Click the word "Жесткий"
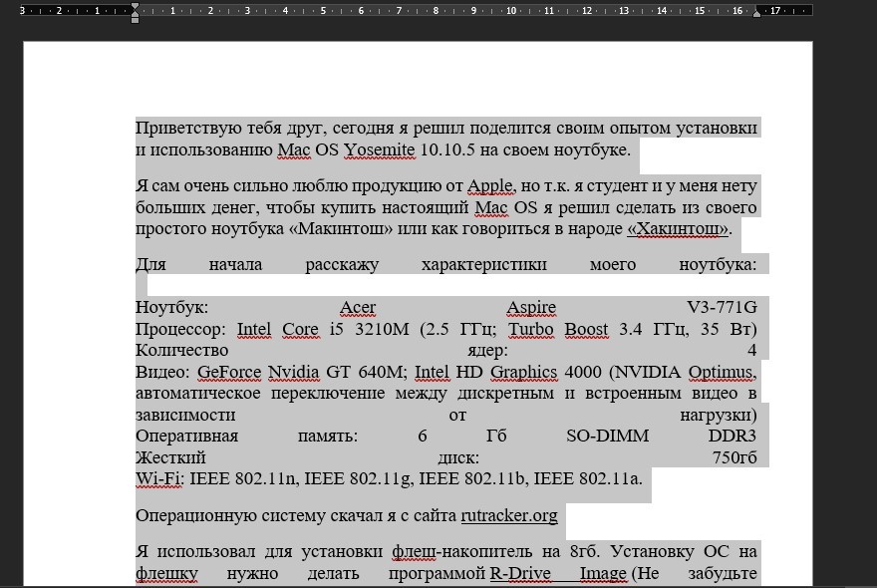 point(170,457)
